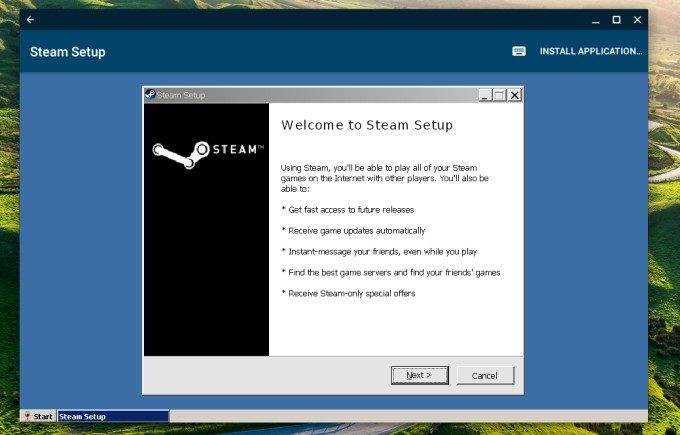Click the back arrow in the top bar
The height and width of the screenshot is (435, 680).
tap(30, 20)
